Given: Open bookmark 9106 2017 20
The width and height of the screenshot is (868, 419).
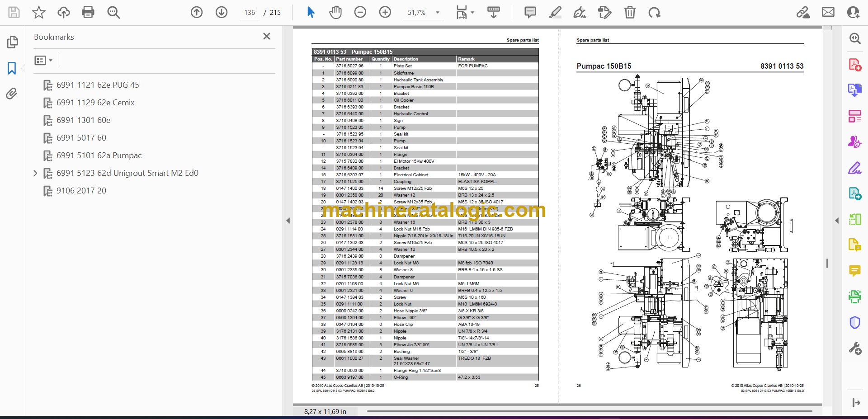Looking at the screenshot, I should [81, 191].
